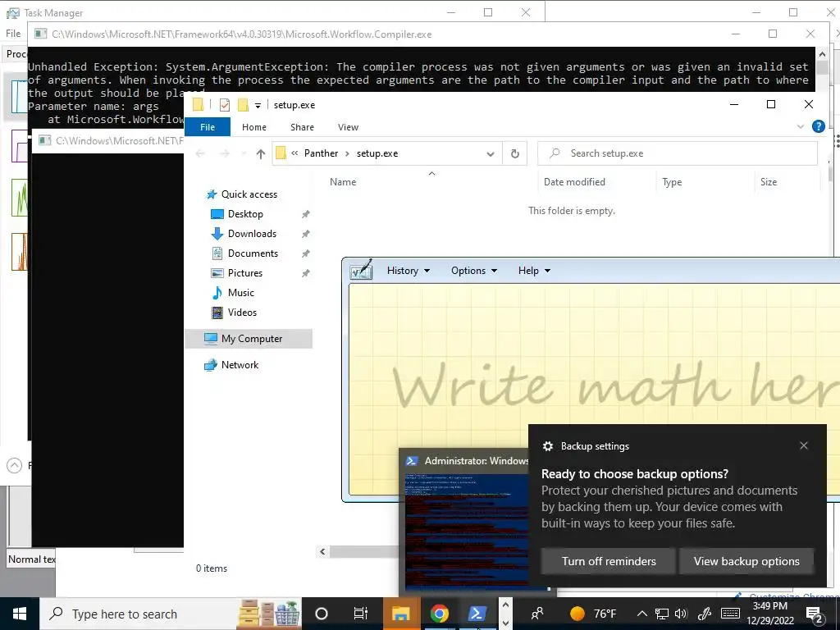Refresh the setup.exe folder view

coord(515,153)
